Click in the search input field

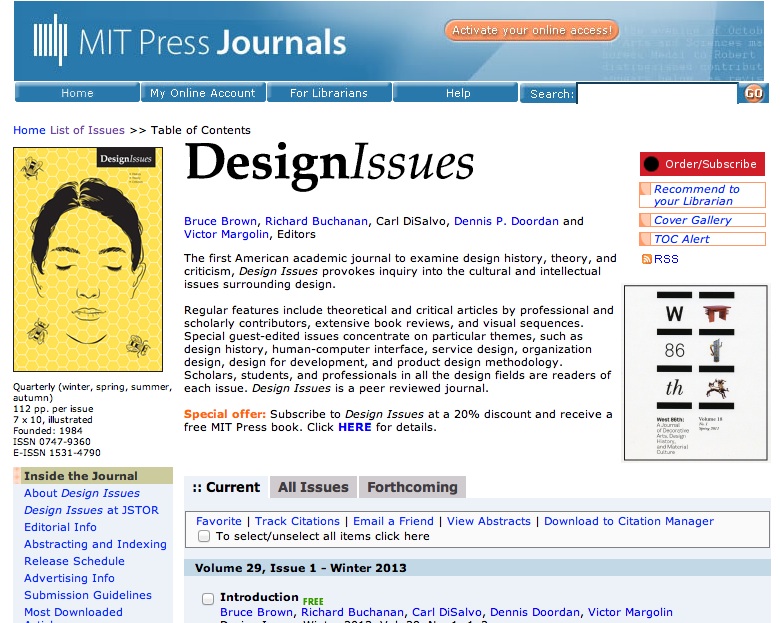(x=656, y=94)
